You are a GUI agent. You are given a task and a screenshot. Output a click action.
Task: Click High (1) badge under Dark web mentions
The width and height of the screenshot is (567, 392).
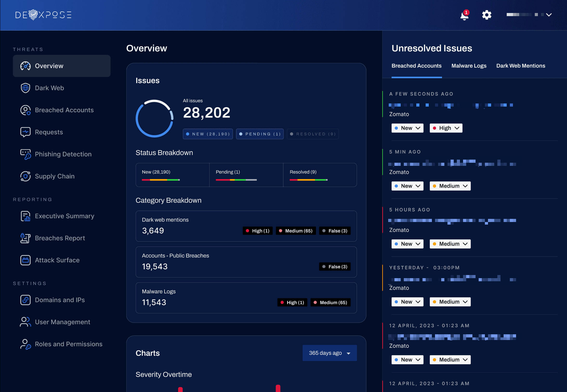pos(258,231)
